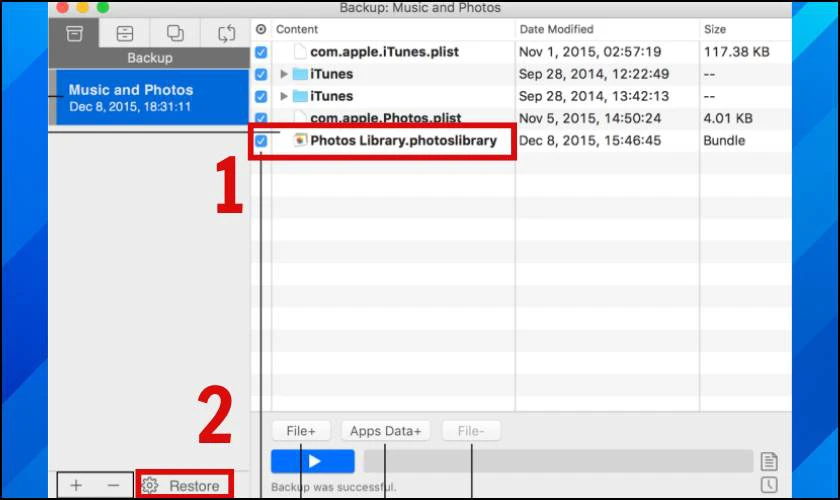Image resolution: width=840 pixels, height=500 pixels.
Task: Select the Photos Library.photoslibrary item
Action: (403, 140)
